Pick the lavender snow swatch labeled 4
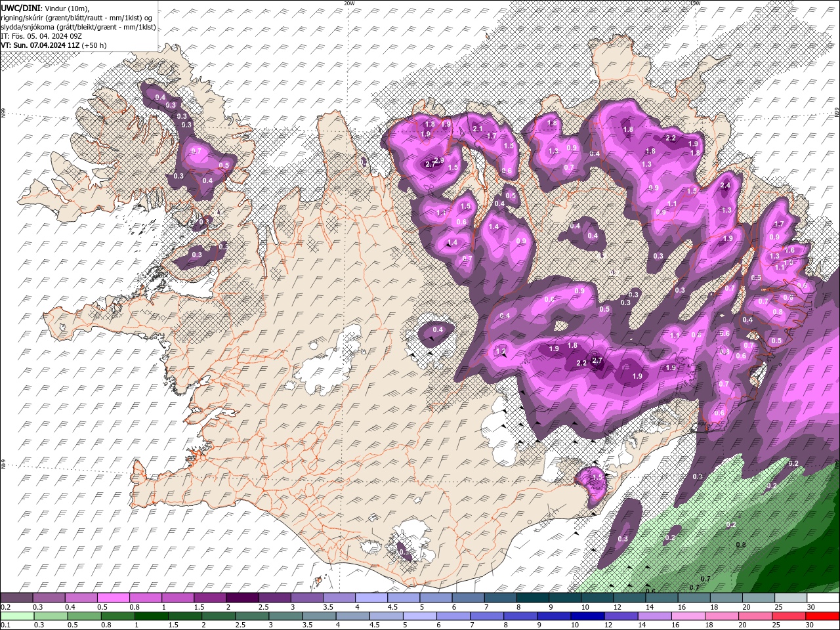Image resolution: width=840 pixels, height=630 pixels. (x=371, y=597)
